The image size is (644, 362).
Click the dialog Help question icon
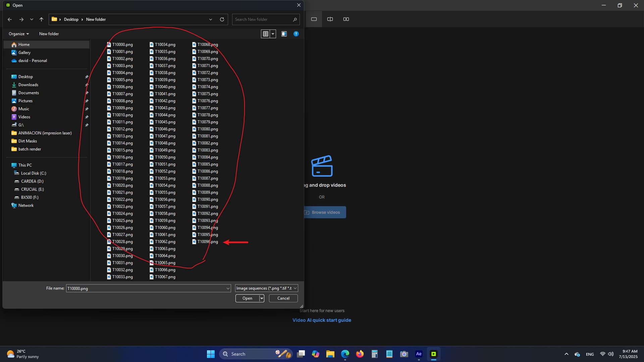pyautogui.click(x=296, y=34)
